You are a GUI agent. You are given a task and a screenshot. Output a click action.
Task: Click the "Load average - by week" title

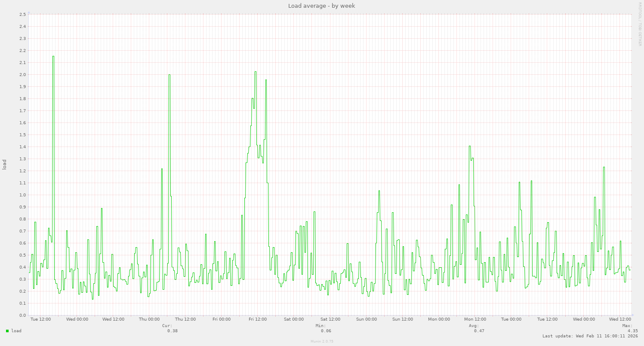point(321,6)
